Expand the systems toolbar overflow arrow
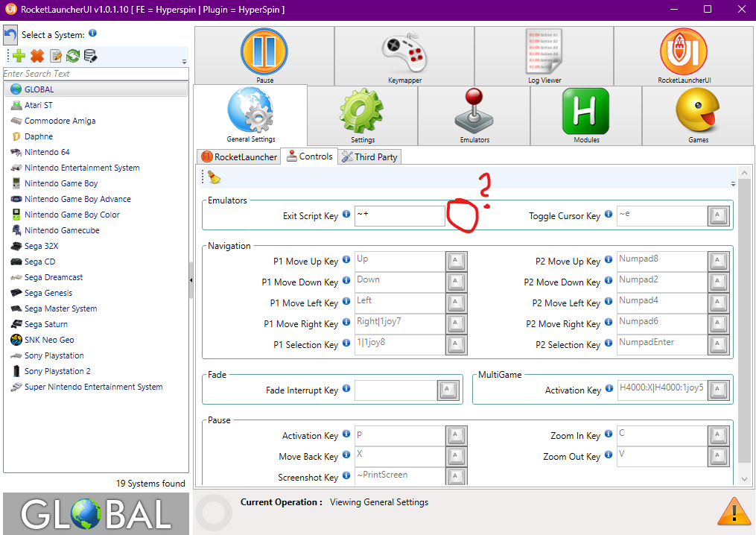The image size is (756, 535). coord(184,62)
